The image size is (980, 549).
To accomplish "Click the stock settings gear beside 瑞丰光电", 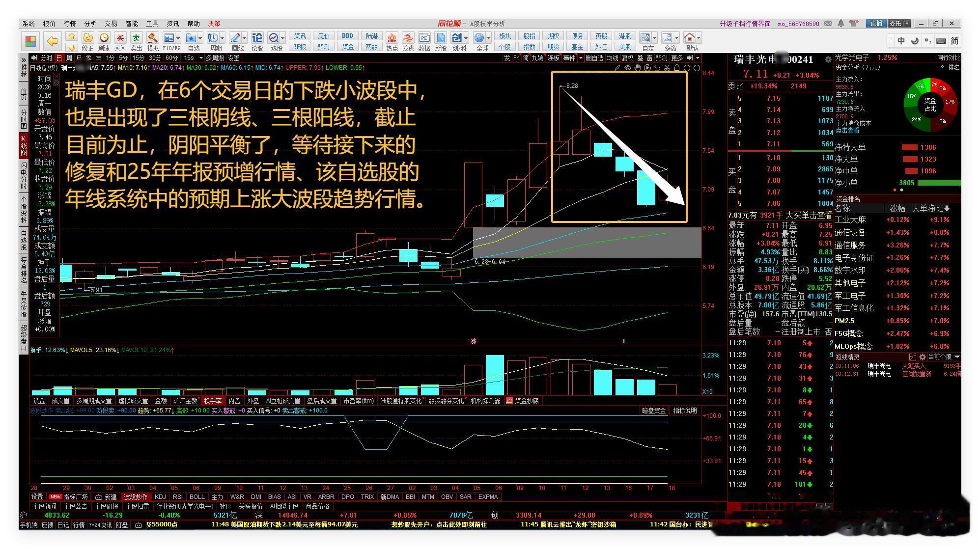I will 828,59.
